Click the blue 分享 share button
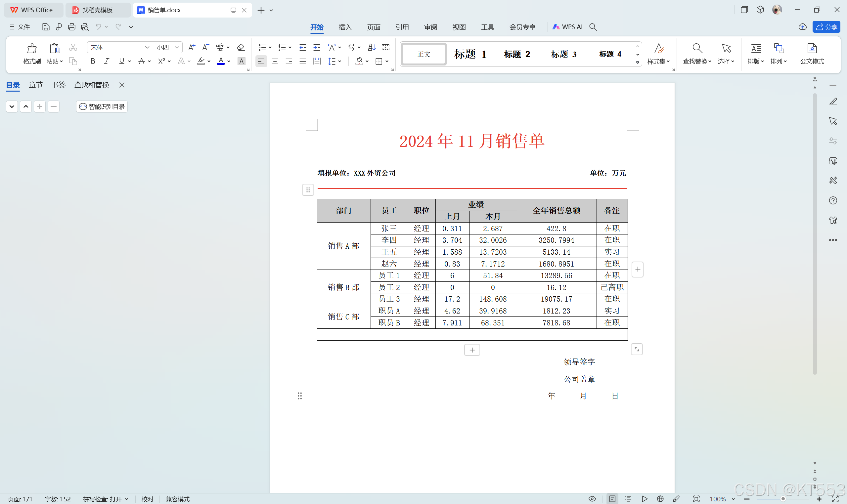The height and width of the screenshot is (504, 847). pos(826,27)
